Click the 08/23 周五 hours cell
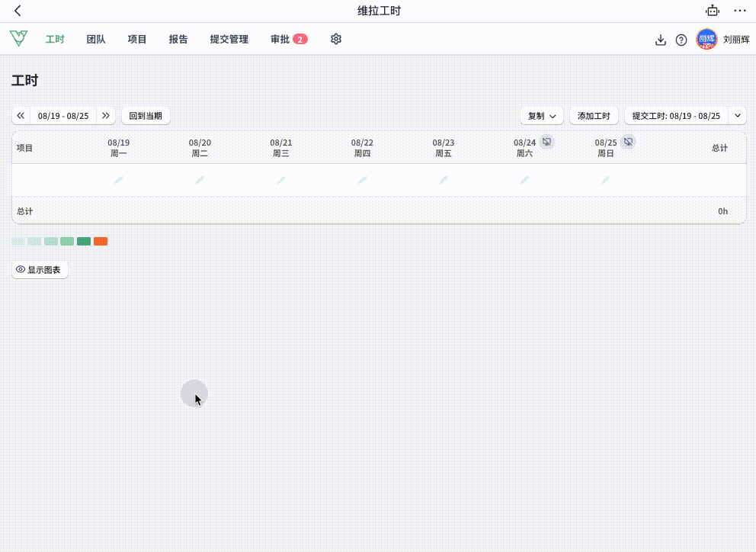Viewport: 756px width, 552px height. (x=444, y=180)
